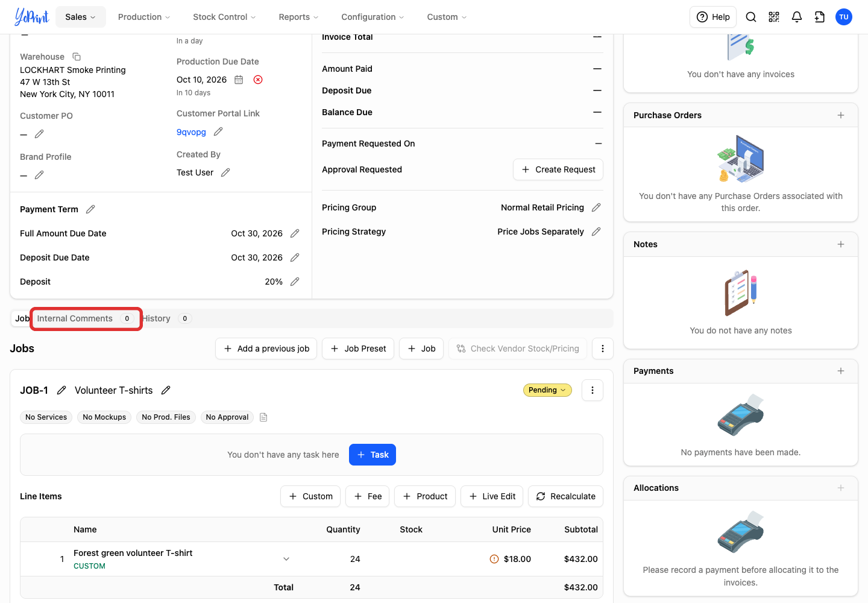Edit the Customer PO pencil

[39, 134]
